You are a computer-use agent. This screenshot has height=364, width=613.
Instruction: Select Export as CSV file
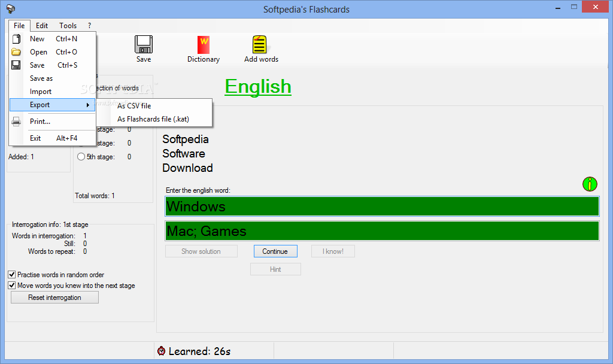[x=154, y=106]
